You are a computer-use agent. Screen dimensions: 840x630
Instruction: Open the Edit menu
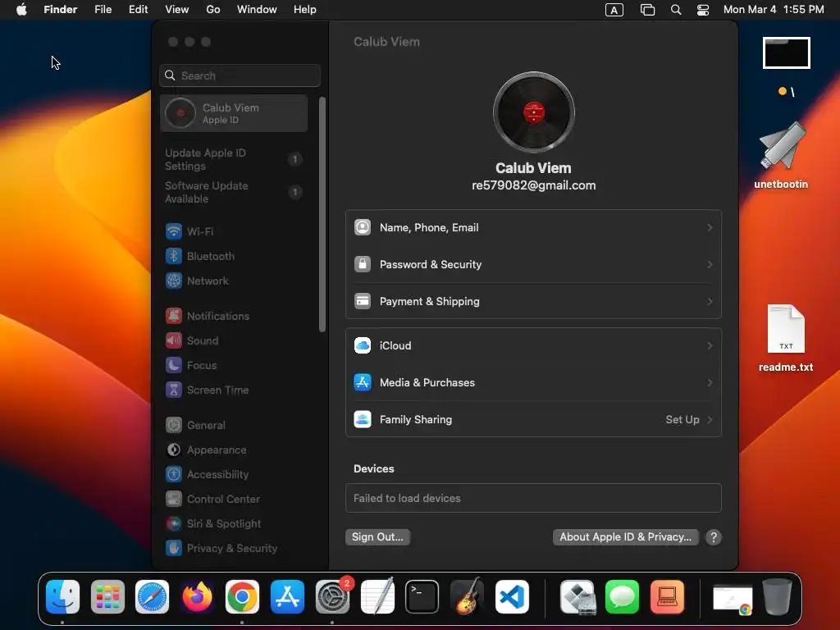pyautogui.click(x=138, y=10)
